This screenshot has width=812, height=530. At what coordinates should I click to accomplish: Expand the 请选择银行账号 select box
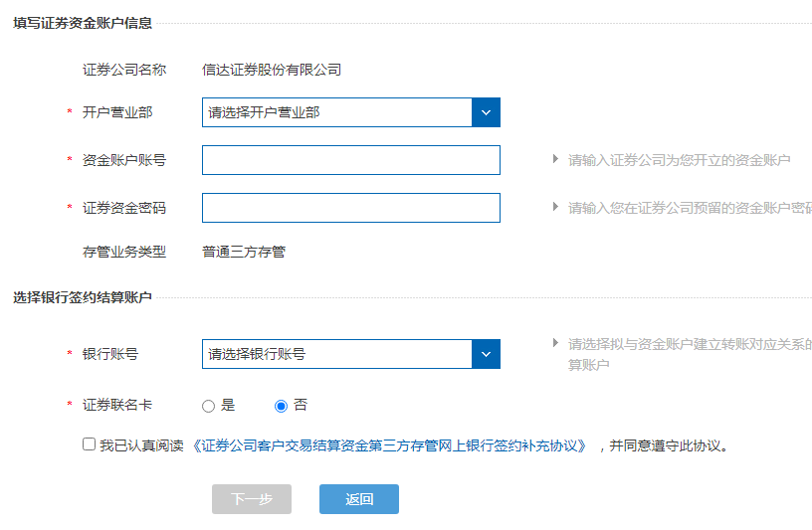tap(336, 354)
